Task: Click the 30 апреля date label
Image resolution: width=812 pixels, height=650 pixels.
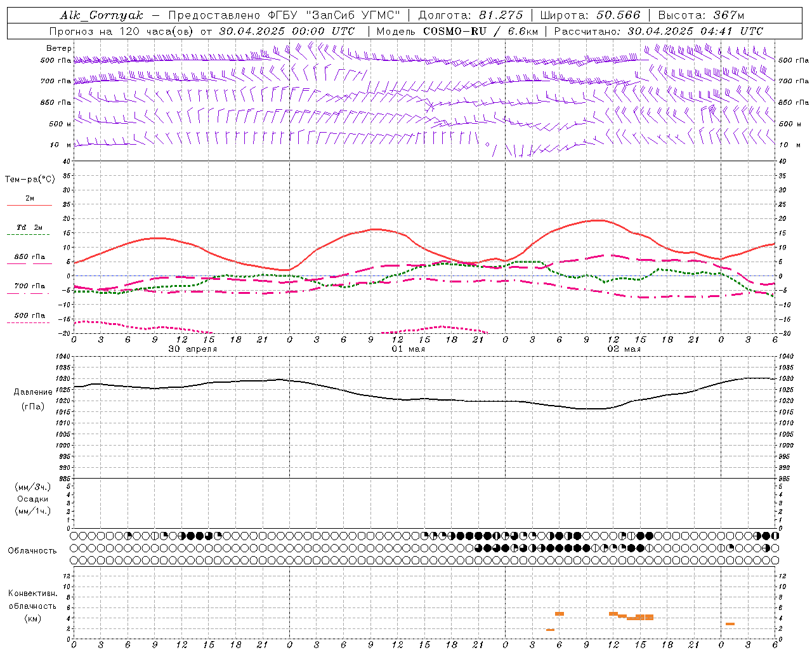Action: pyautogui.click(x=192, y=349)
